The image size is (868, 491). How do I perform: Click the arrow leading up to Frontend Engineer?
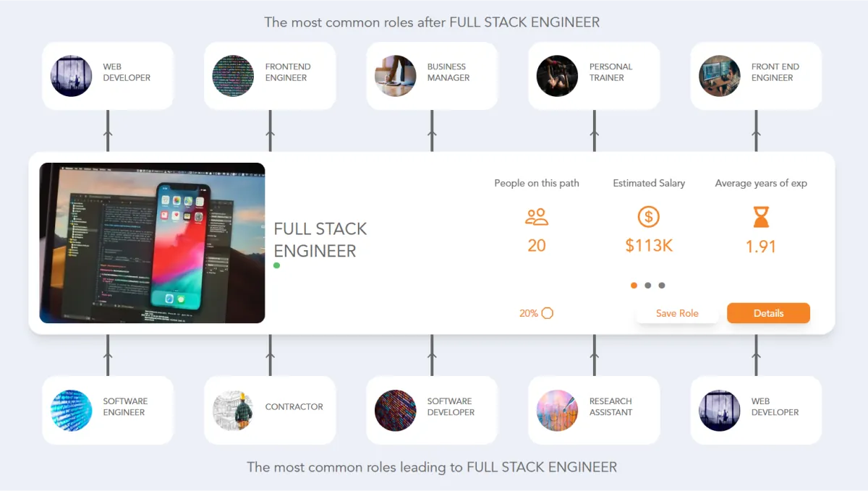pos(270,132)
